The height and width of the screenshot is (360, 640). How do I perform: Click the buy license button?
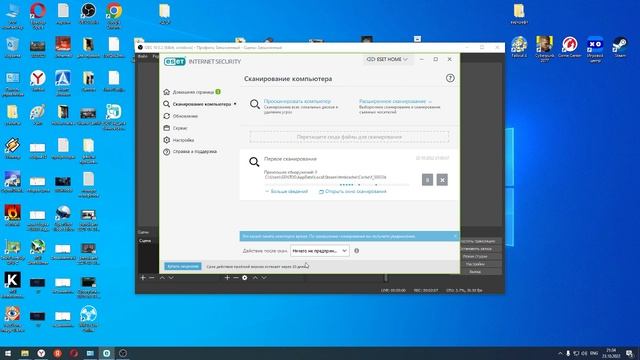pos(183,266)
